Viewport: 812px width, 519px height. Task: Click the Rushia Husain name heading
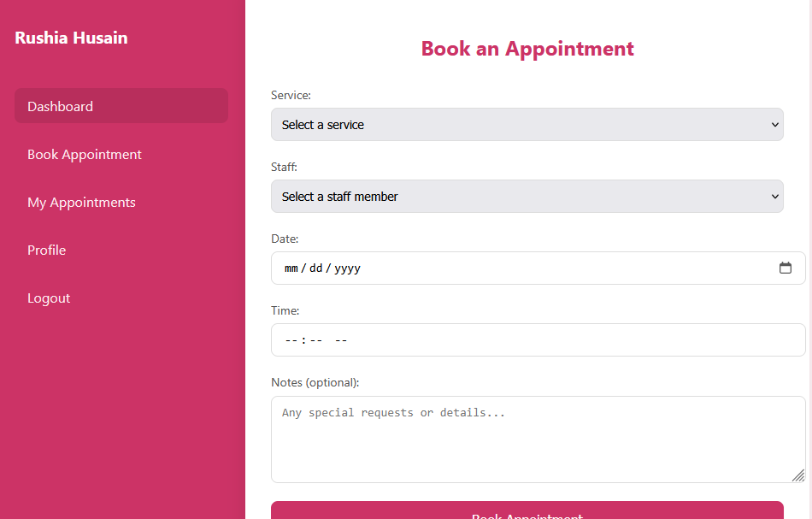click(71, 38)
